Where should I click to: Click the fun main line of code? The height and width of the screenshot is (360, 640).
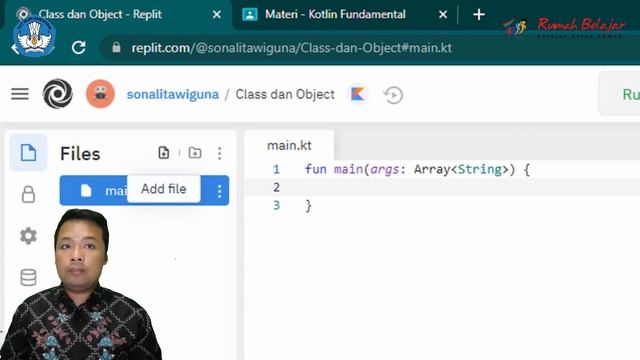click(417, 169)
